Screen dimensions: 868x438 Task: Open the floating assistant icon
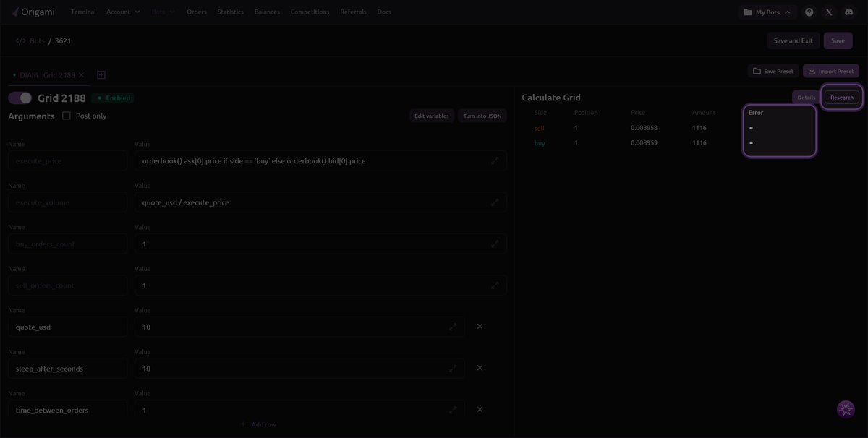click(846, 410)
